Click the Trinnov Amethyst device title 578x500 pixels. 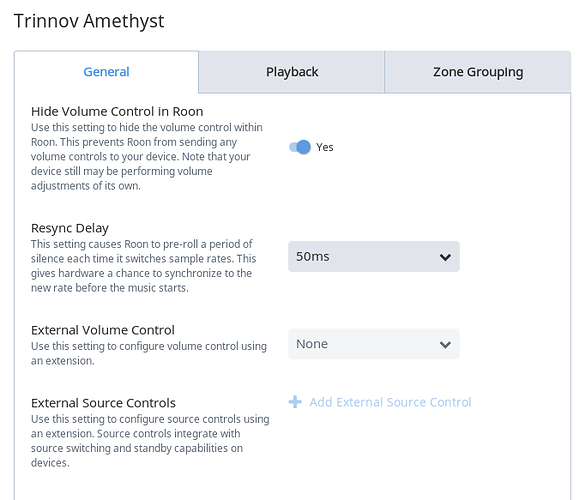(x=89, y=21)
